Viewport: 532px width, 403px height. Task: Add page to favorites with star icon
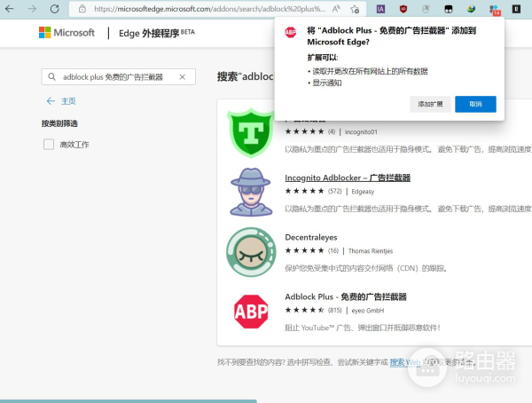[x=355, y=9]
